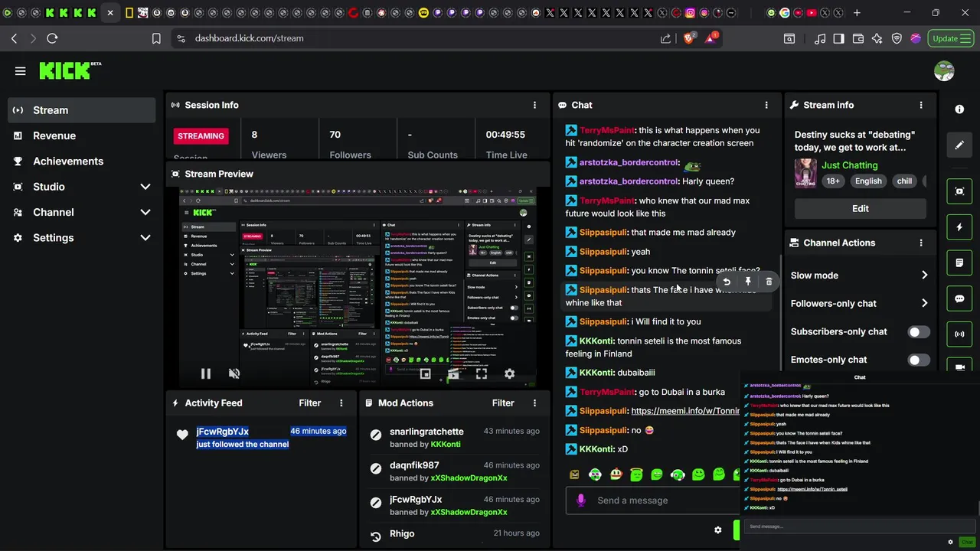Click the Just Chatting category thumbnail

pyautogui.click(x=805, y=173)
